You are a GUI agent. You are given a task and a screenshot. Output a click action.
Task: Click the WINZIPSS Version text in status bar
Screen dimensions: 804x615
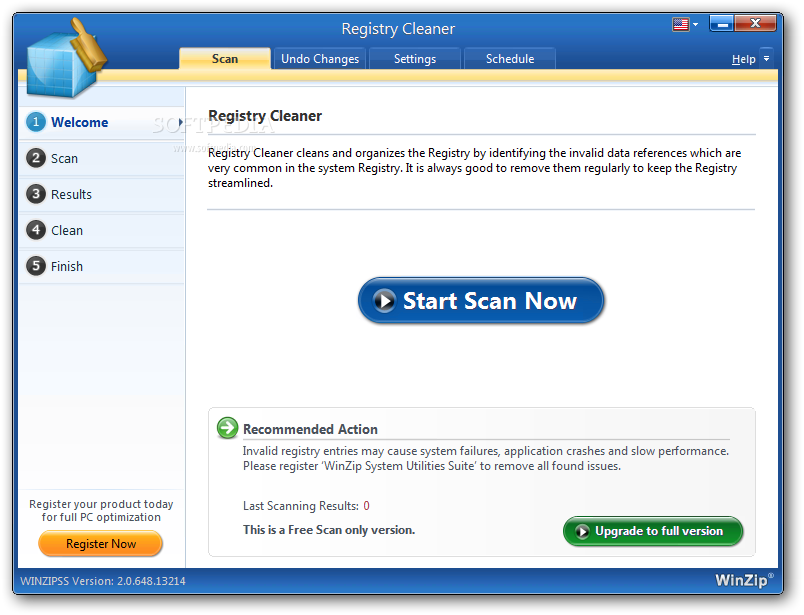point(103,581)
